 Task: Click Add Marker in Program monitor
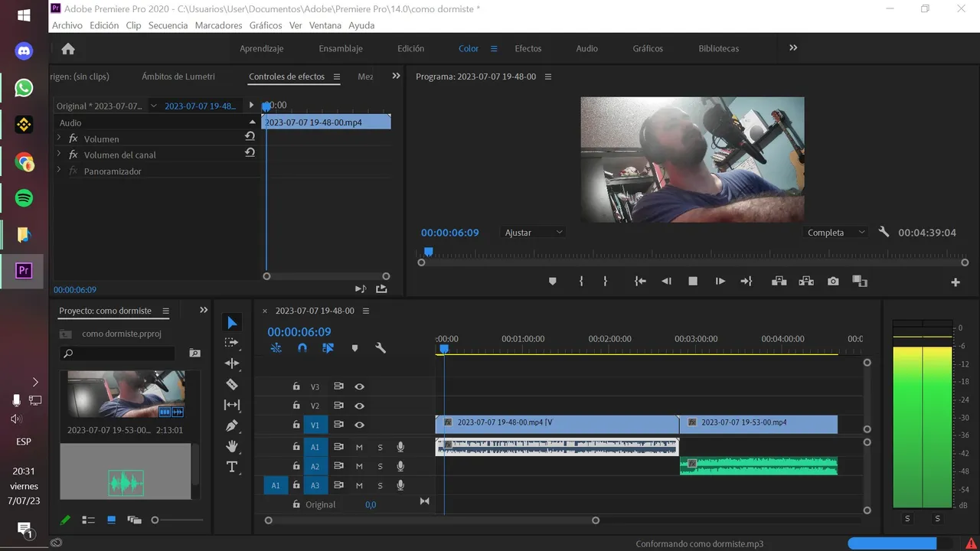[x=552, y=282]
